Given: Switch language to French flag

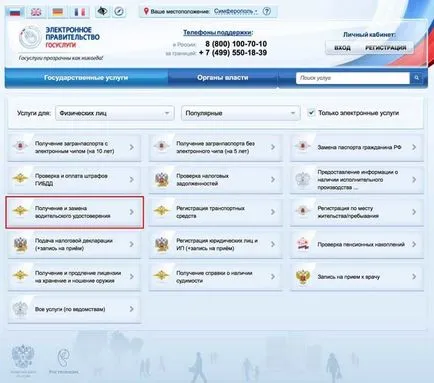Looking at the screenshot, I should [x=79, y=12].
